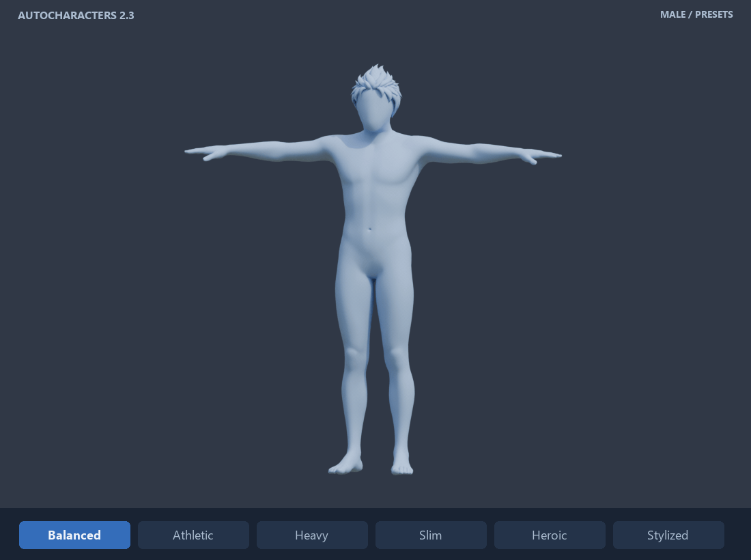The image size is (751, 560).
Task: Switch to the Athletic preset
Action: tap(193, 535)
